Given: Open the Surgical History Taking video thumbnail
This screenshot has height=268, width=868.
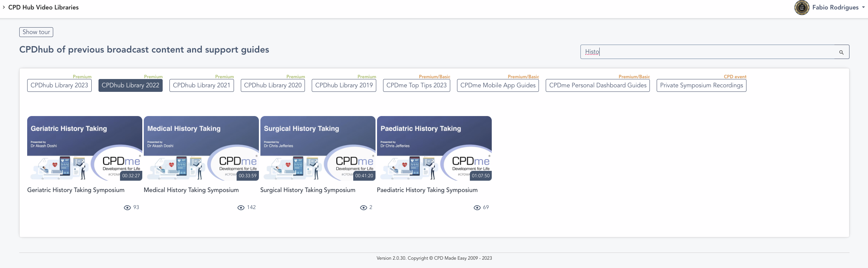Looking at the screenshot, I should click(318, 148).
